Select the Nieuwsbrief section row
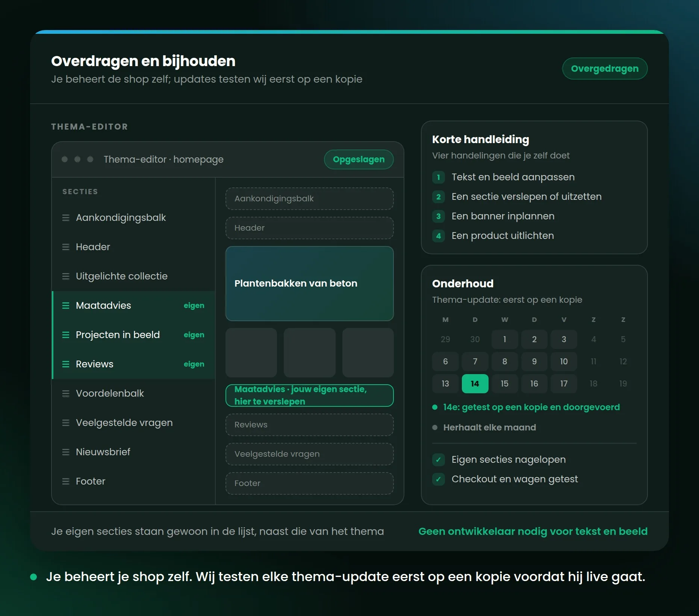 click(x=133, y=452)
